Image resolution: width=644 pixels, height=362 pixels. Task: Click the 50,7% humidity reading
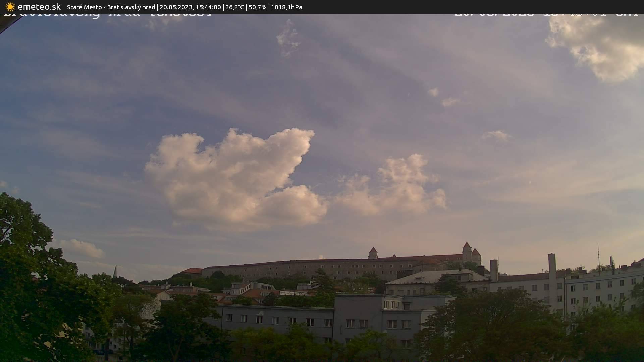point(257,7)
